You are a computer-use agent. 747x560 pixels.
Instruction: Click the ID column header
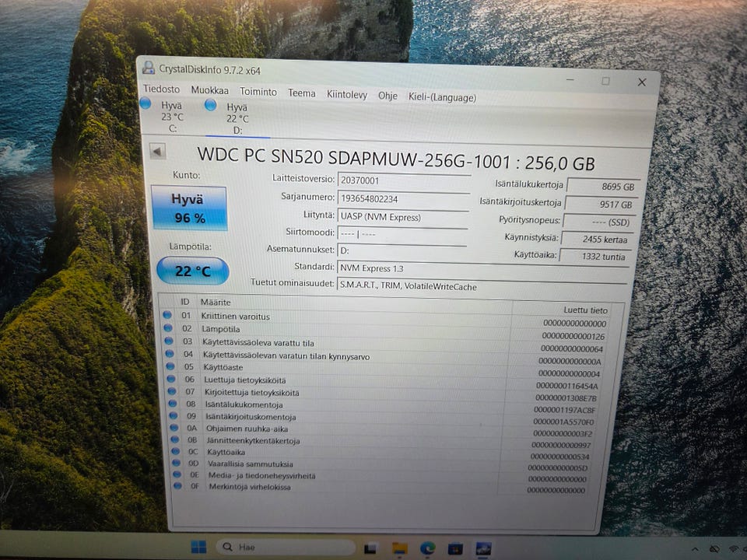185,302
